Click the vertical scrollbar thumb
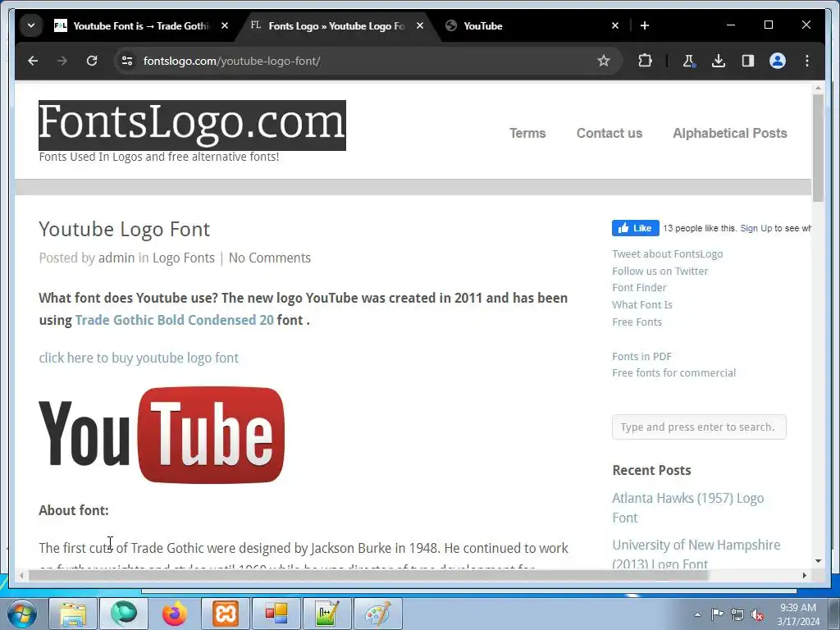Screen dimensions: 840x630 click(x=818, y=148)
